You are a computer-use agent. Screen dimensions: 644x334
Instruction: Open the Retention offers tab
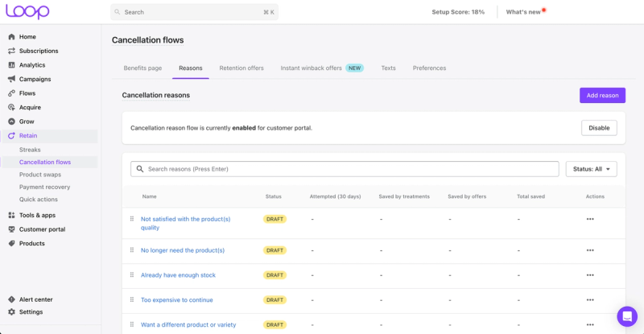pos(242,68)
